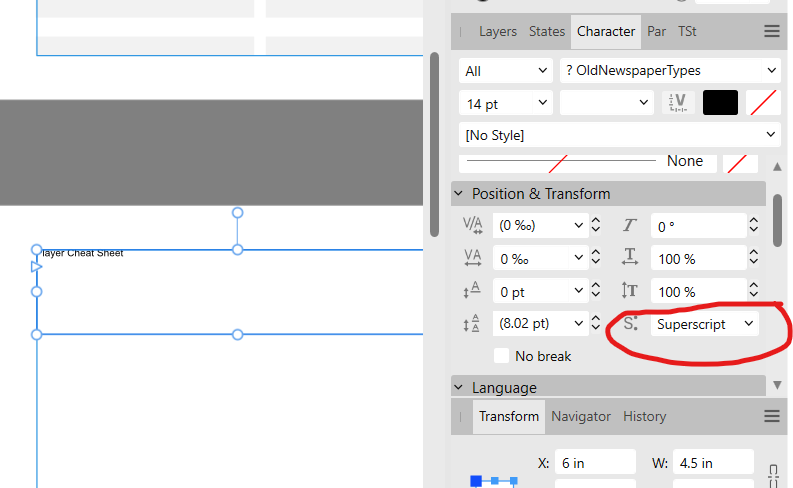Click the canvas vertical scrollbar thumb
Viewport: 793px width, 488px height.
[x=434, y=144]
